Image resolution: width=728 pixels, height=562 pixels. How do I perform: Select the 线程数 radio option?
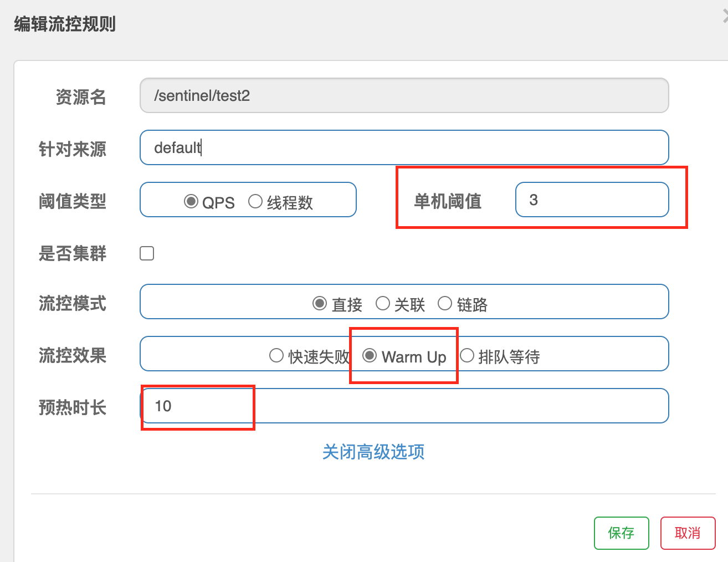pos(255,201)
